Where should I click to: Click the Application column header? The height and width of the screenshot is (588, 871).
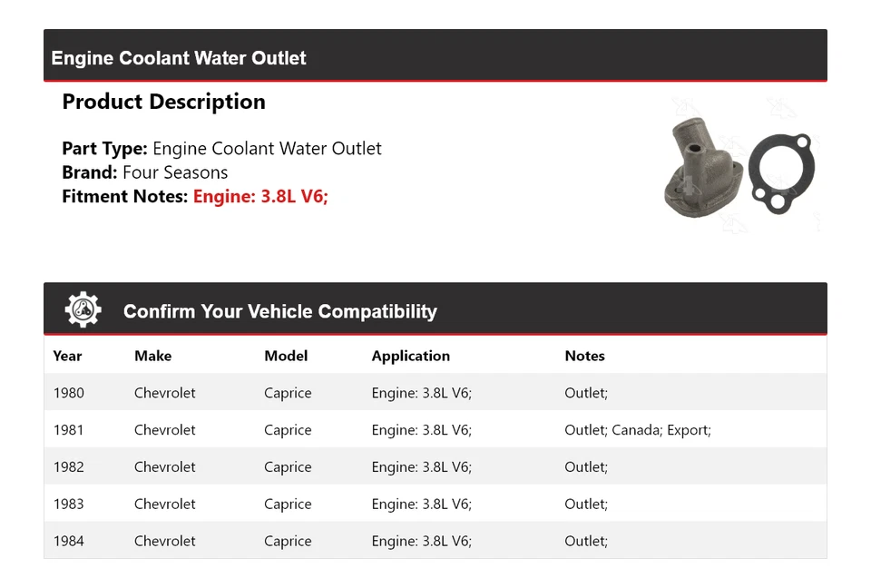[410, 356]
